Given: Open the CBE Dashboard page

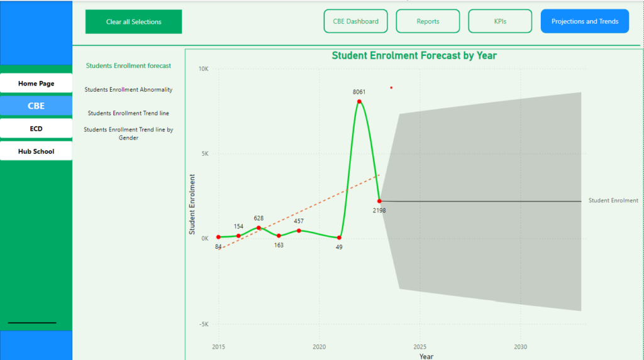Looking at the screenshot, I should click(x=355, y=21).
